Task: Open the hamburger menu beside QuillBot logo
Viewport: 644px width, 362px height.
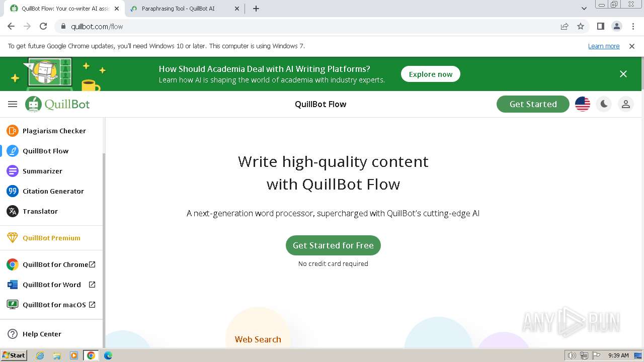Action: click(x=13, y=104)
